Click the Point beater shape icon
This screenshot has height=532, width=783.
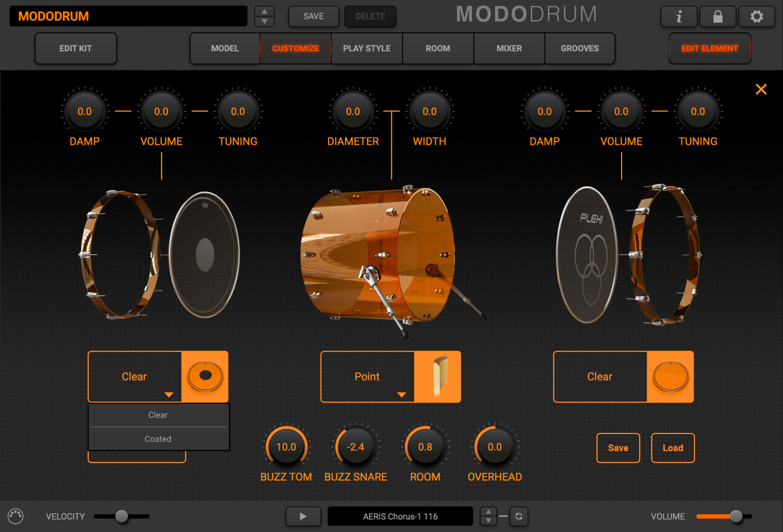pyautogui.click(x=440, y=376)
